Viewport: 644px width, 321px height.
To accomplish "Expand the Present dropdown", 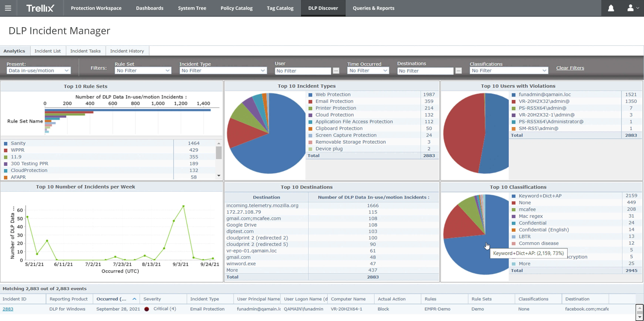I will [x=39, y=71].
